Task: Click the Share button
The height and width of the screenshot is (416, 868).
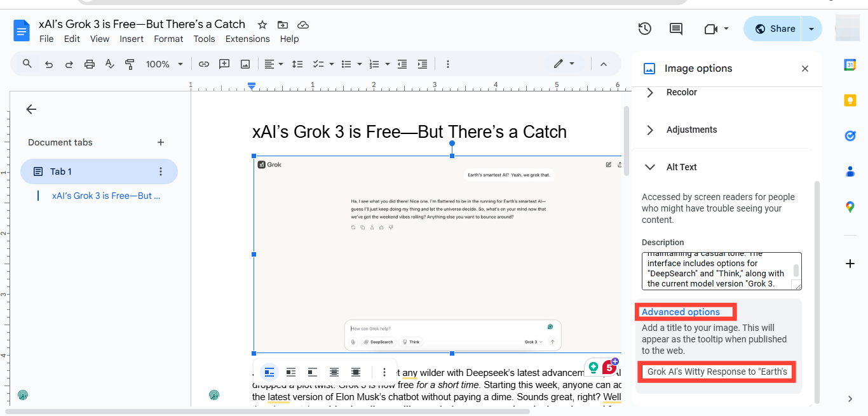Action: [x=773, y=29]
